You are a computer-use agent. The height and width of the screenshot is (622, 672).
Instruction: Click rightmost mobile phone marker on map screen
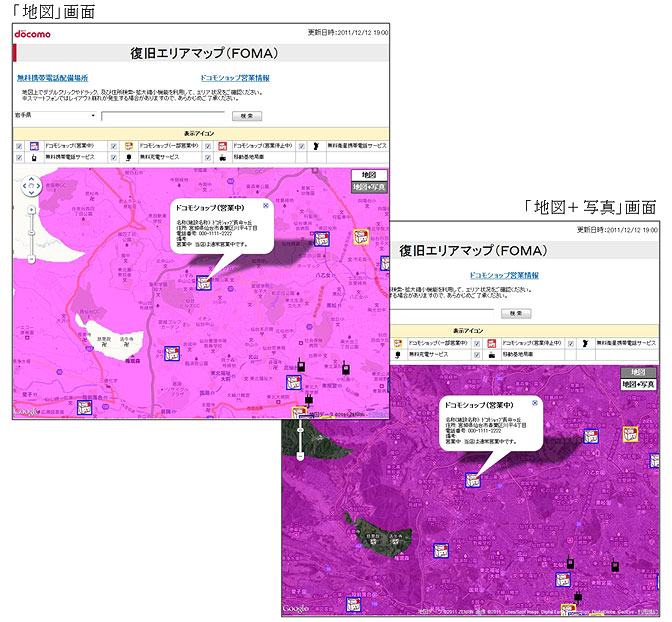pyautogui.click(x=346, y=367)
